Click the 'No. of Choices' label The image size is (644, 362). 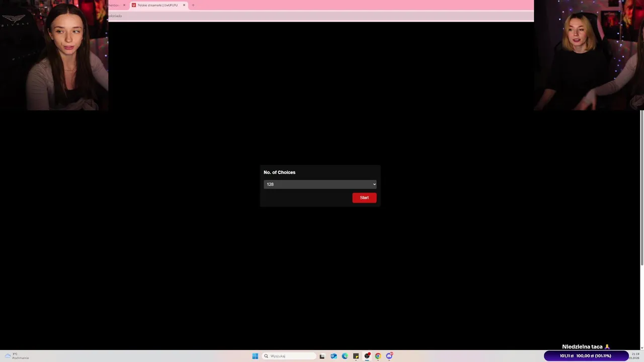[279, 172]
